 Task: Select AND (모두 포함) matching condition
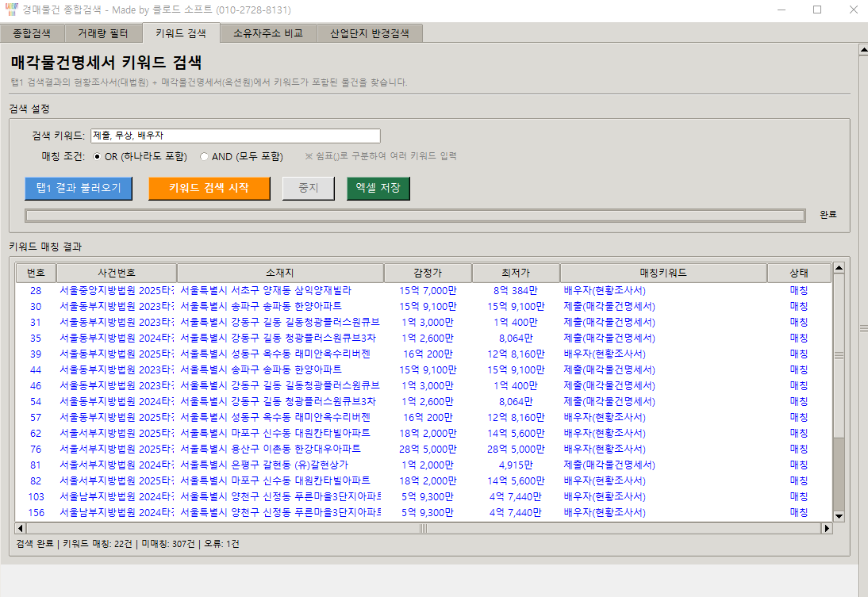(205, 157)
